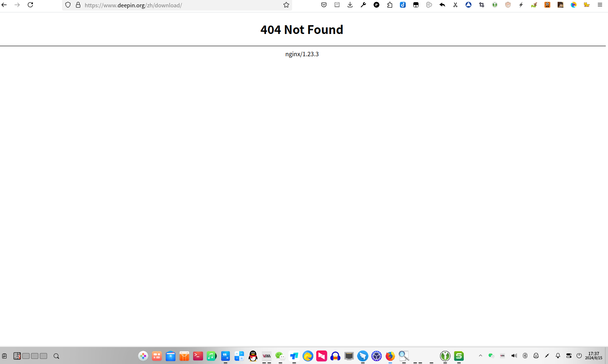
Task: Open the Firefox hamburger menu
Action: [600, 5]
